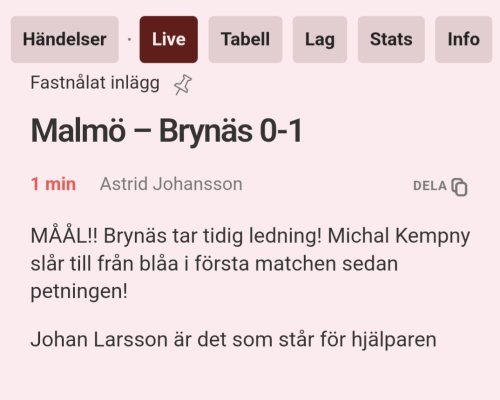This screenshot has height=400, width=500.
Task: Click the Johan Larsson assist line
Action: [x=233, y=340]
